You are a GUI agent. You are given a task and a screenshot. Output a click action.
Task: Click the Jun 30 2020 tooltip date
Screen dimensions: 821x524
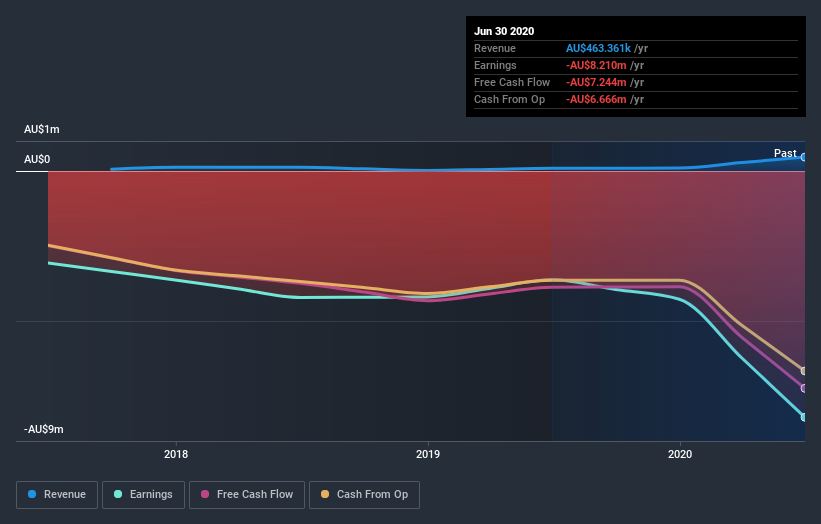(x=504, y=31)
